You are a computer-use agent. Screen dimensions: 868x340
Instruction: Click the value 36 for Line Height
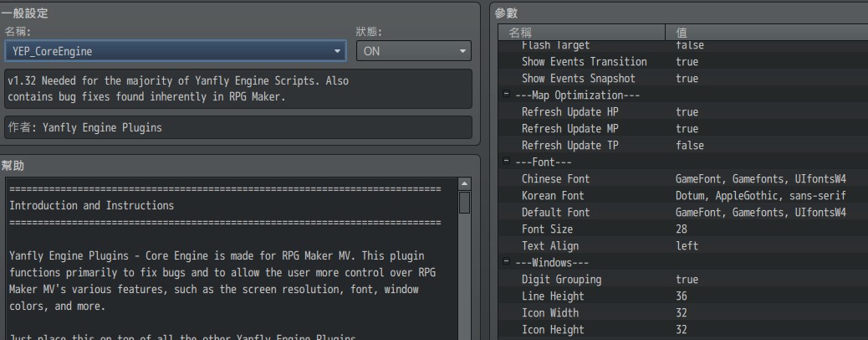click(682, 296)
